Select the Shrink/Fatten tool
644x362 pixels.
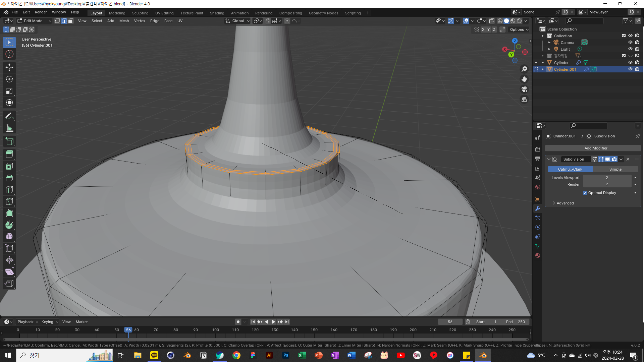[x=9, y=260]
